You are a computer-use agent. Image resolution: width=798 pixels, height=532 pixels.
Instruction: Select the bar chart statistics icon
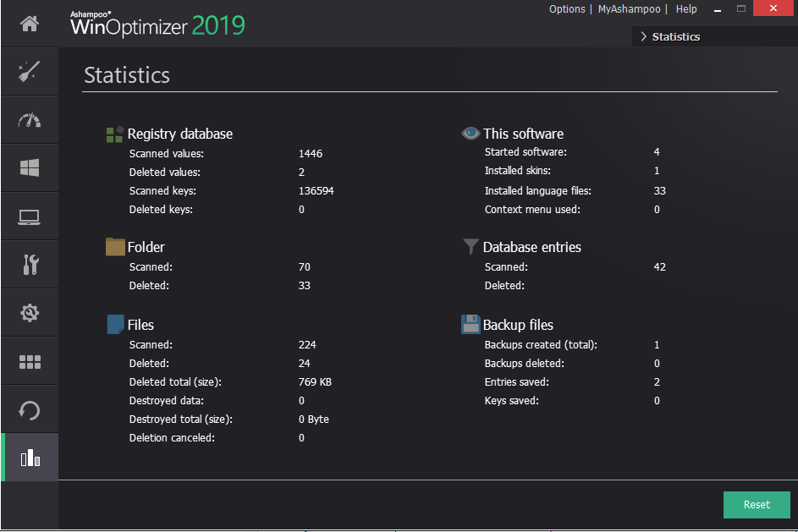[30, 458]
